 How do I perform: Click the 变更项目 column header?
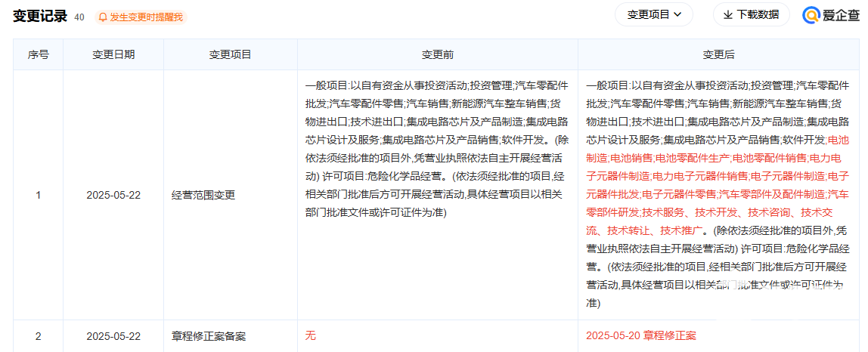[x=230, y=54]
